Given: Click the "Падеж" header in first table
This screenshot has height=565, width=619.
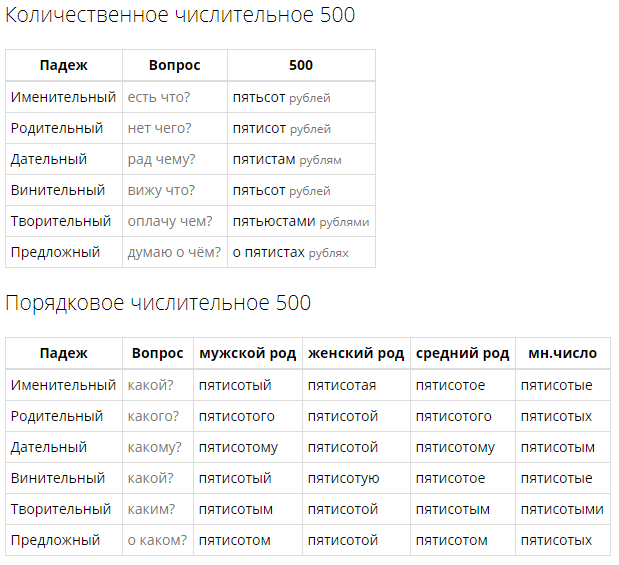Looking at the screenshot, I should point(64,65).
